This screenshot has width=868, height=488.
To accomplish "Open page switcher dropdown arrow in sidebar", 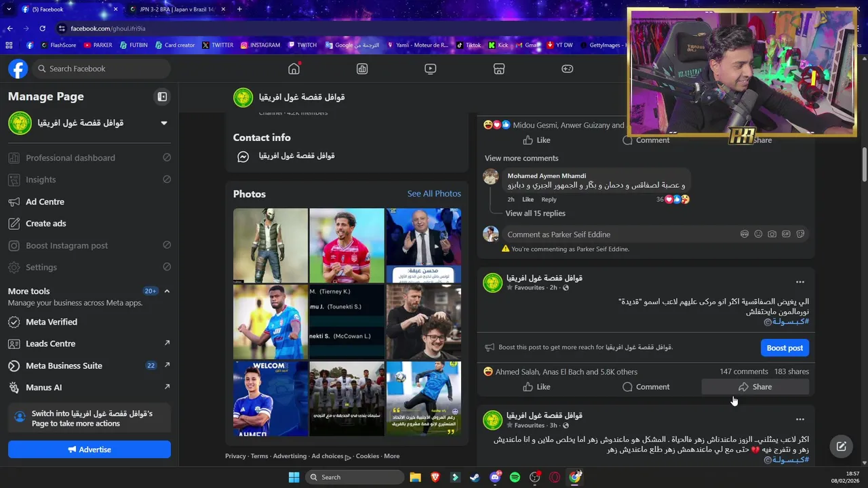I will (163, 123).
